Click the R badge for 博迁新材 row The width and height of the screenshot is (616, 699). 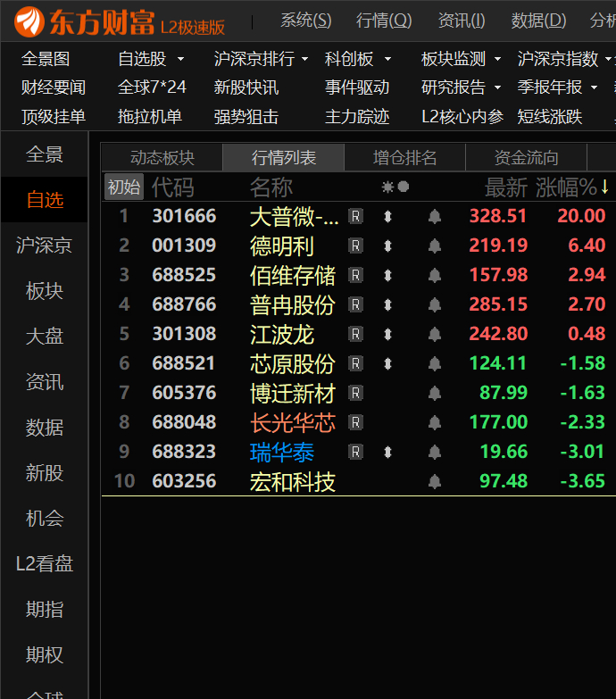pos(355,393)
